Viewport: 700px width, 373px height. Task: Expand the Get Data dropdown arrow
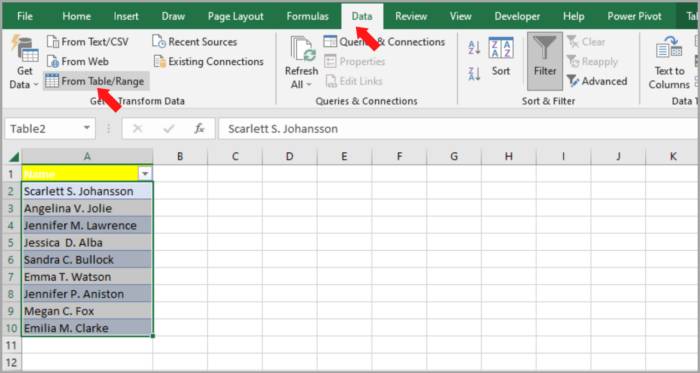36,85
